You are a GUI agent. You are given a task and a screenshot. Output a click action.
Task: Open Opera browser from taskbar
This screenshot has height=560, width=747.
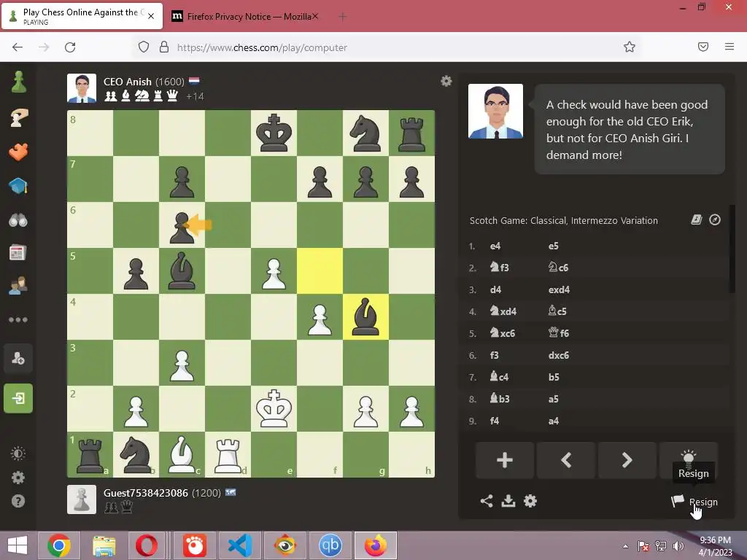(x=146, y=545)
